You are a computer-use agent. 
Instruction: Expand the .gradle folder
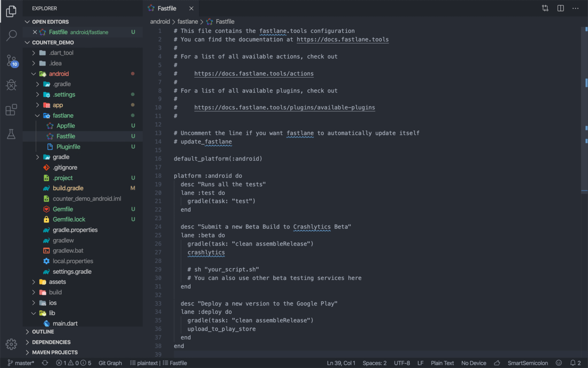pyautogui.click(x=83, y=84)
